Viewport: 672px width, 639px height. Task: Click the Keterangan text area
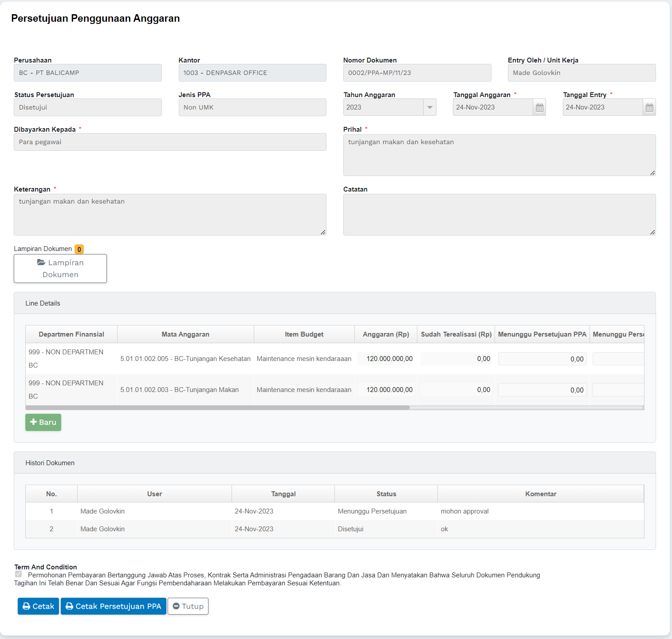pos(170,215)
